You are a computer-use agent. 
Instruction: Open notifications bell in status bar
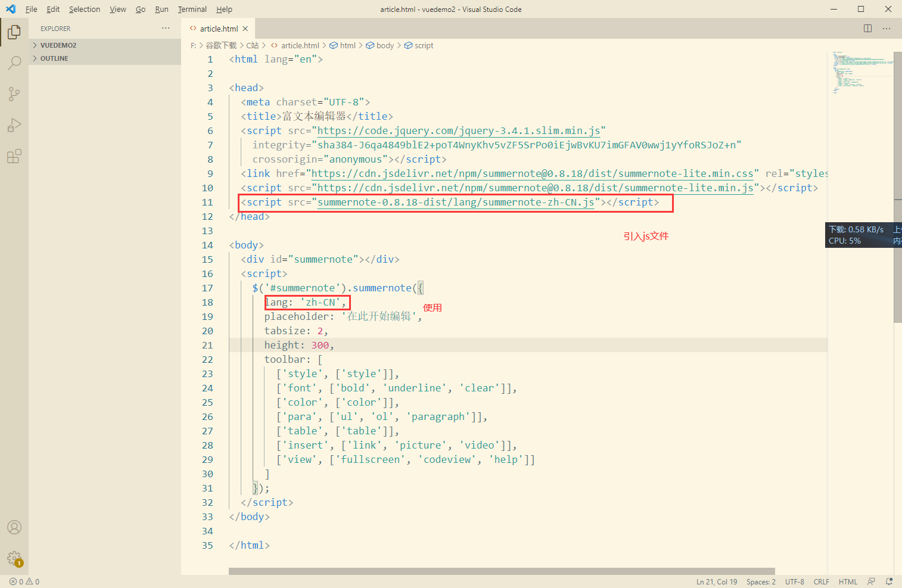(889, 581)
